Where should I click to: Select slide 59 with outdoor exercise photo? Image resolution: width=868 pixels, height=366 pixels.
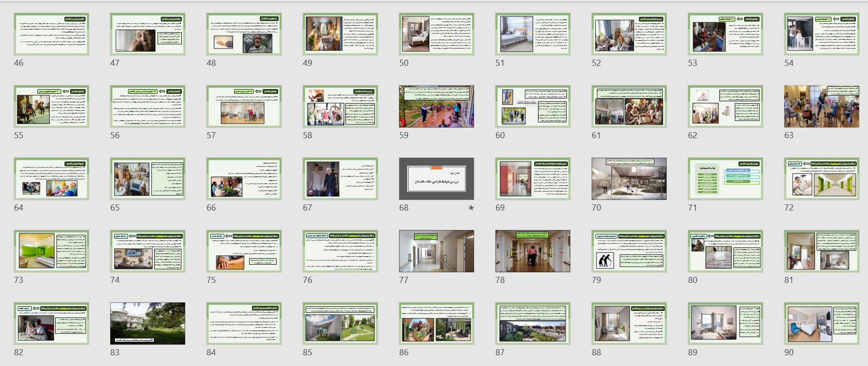436,106
